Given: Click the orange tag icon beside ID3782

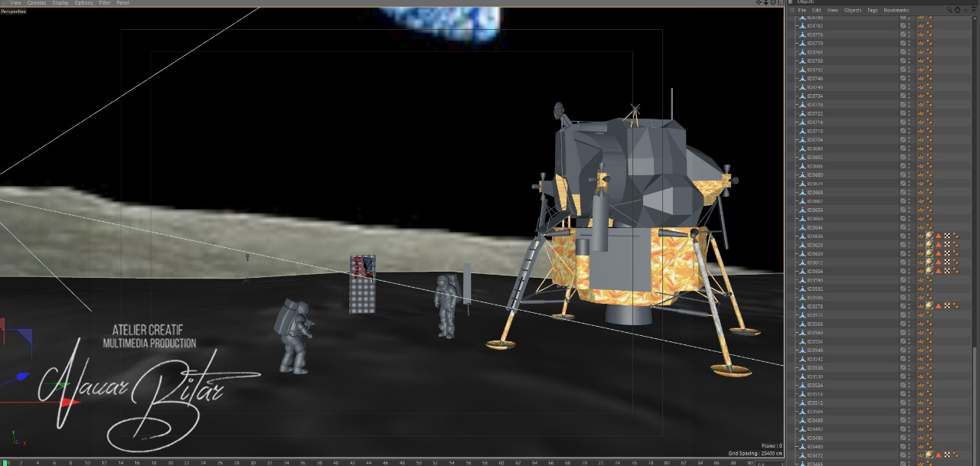Looking at the screenshot, I should (x=922, y=25).
